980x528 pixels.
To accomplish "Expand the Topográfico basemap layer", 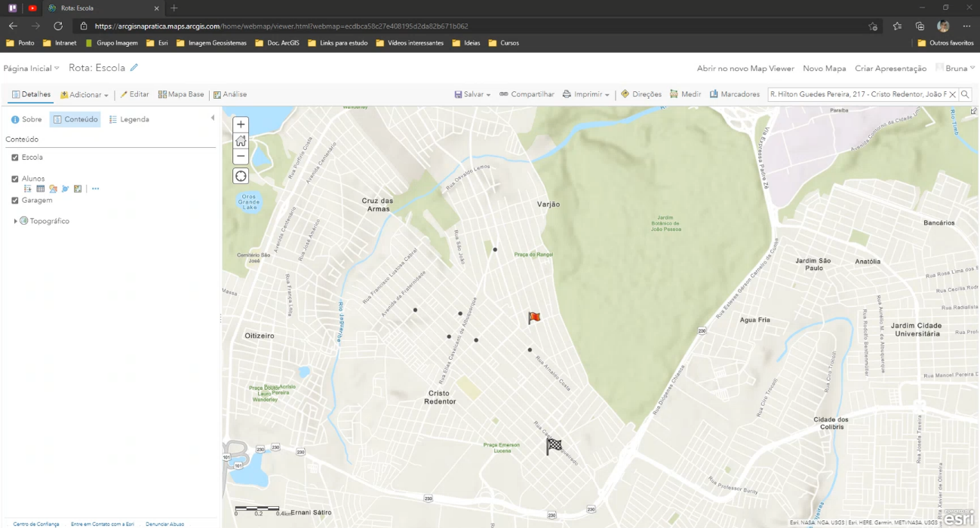I will click(x=16, y=221).
